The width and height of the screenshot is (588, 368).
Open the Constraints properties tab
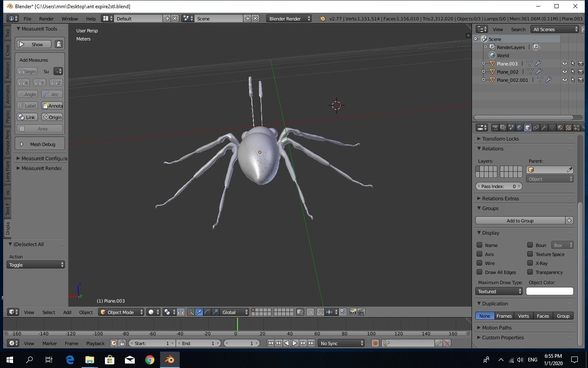pos(536,128)
